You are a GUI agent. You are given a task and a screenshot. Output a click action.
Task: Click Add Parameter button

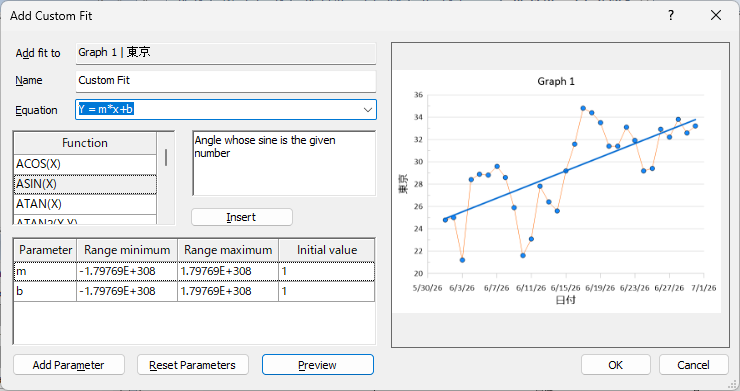(x=69, y=365)
